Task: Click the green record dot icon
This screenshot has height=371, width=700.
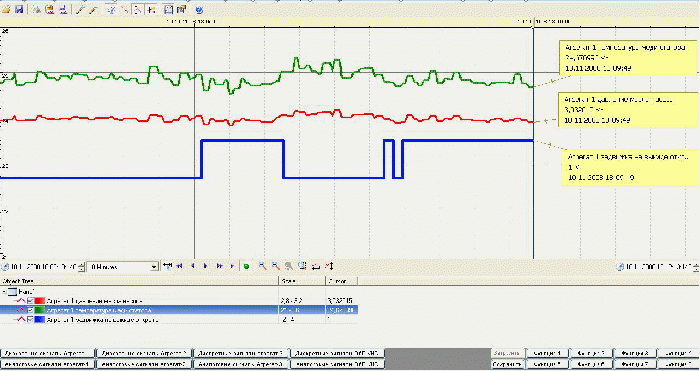Action: click(246, 267)
